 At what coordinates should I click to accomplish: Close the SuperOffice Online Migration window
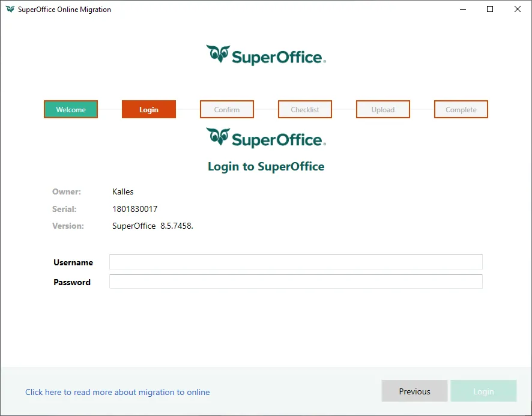[x=518, y=10]
